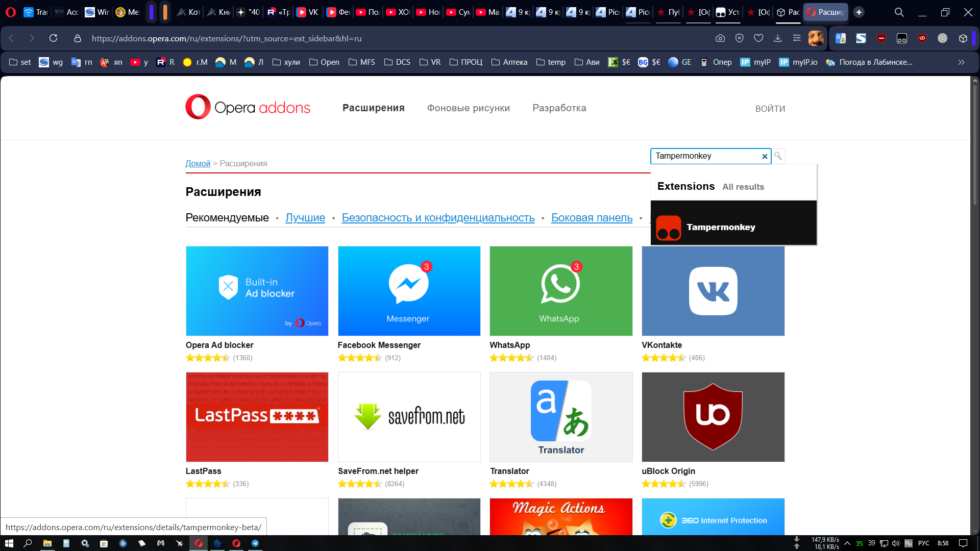The image size is (980, 551).
Task: Go back to previous page
Action: point(11,38)
